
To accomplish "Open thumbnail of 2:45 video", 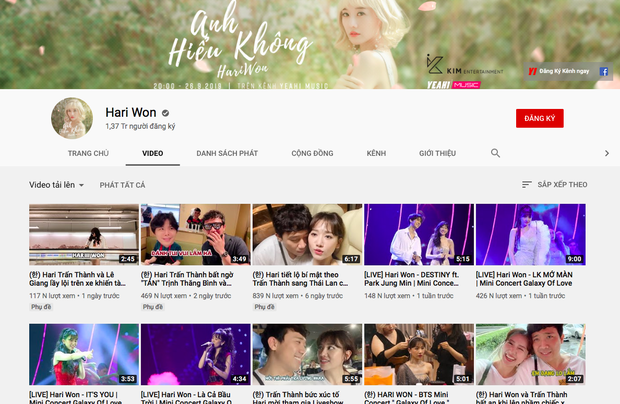I will click(84, 234).
